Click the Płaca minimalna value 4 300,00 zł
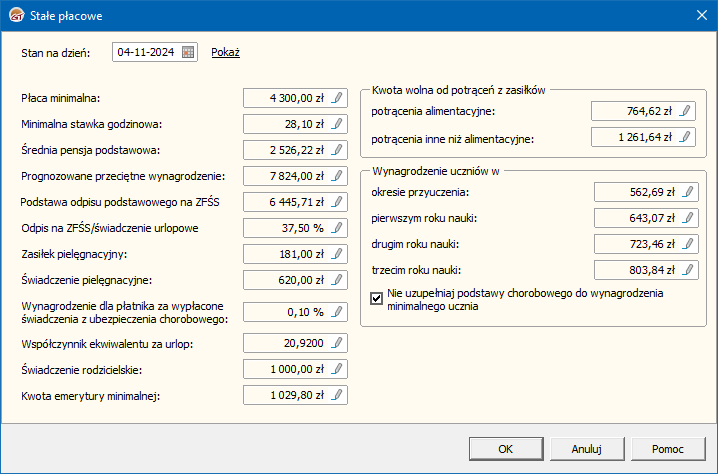 point(295,98)
